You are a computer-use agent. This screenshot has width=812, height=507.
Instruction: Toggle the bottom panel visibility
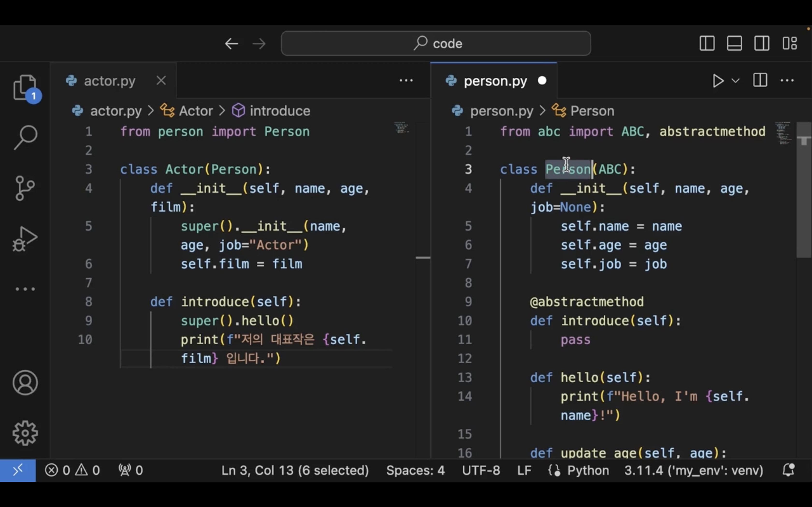point(734,44)
